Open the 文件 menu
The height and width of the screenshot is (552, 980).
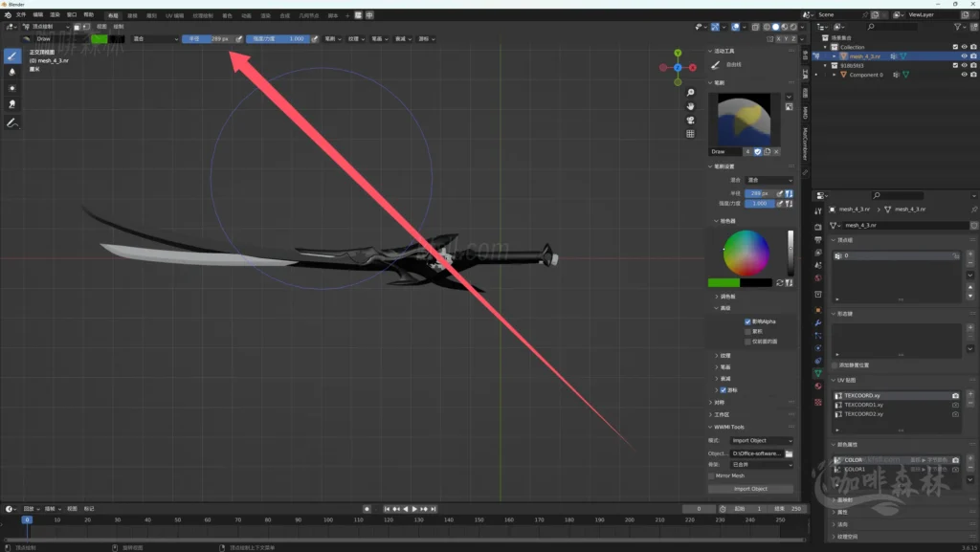point(21,15)
